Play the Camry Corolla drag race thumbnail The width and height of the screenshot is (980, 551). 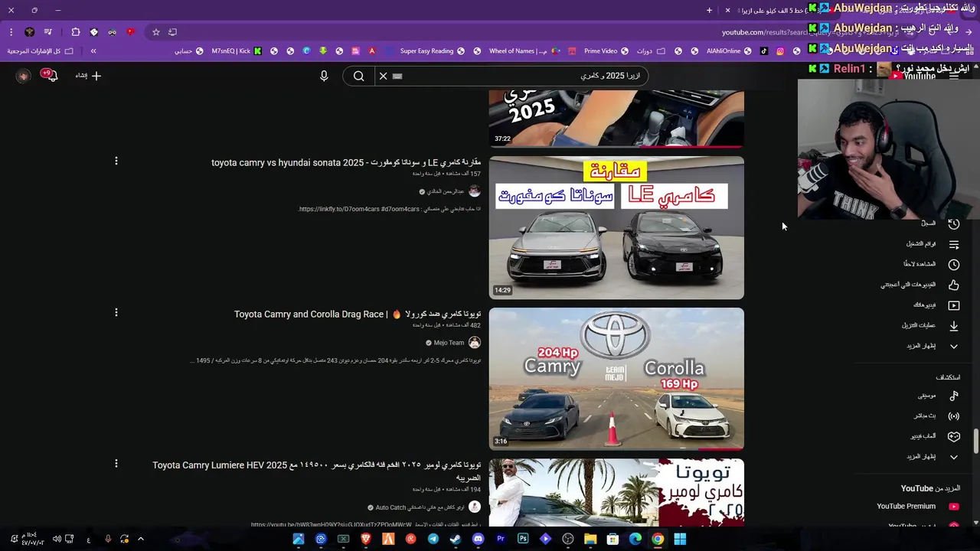[616, 379]
